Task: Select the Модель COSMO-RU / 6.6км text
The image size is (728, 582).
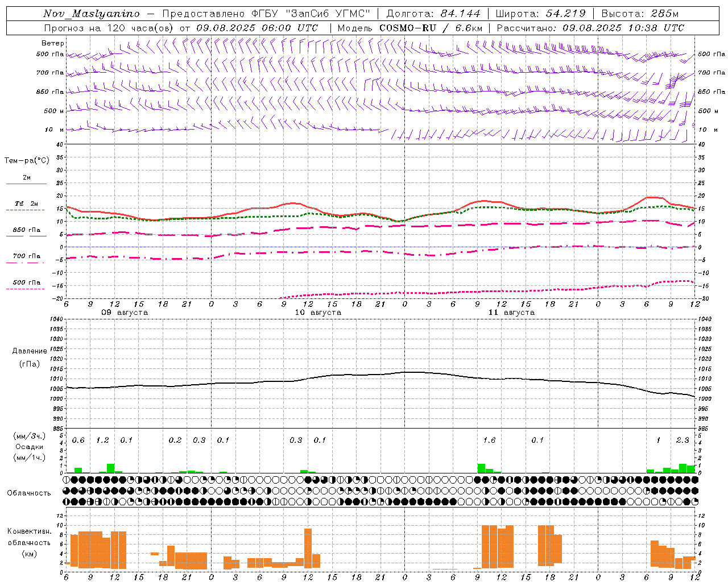Action: click(x=410, y=28)
